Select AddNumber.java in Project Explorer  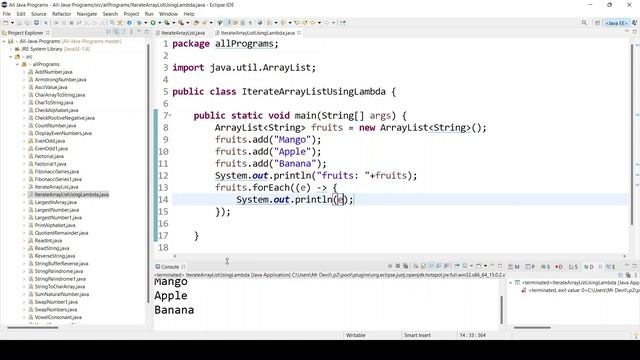(53, 72)
